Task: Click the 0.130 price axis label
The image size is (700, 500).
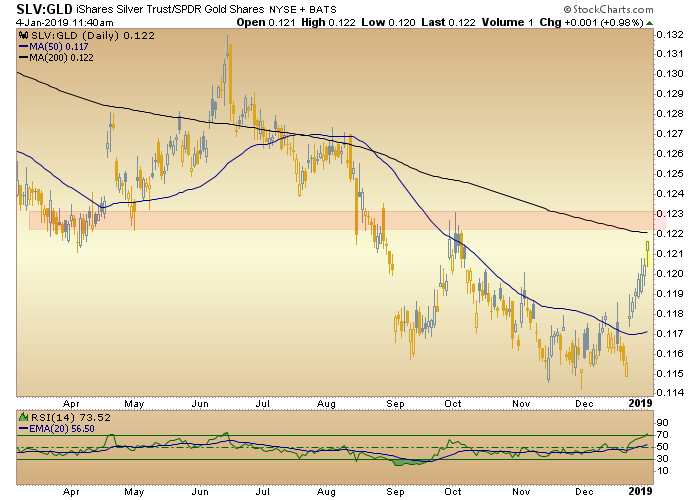Action: 670,74
